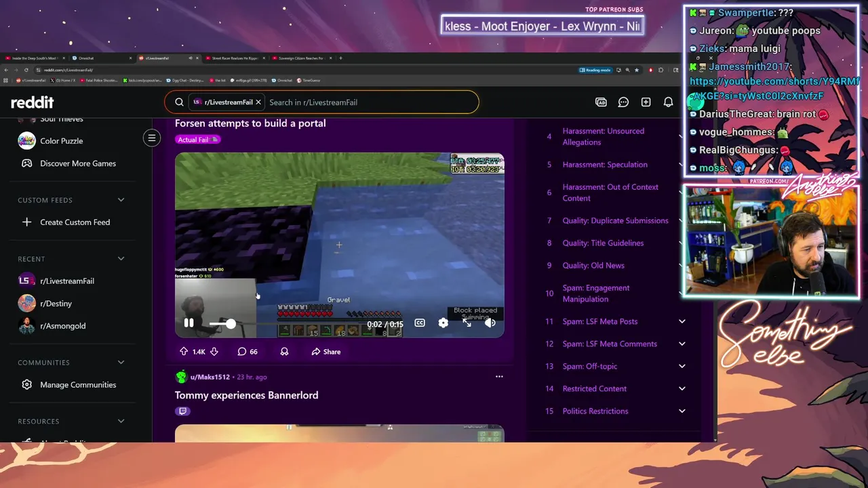The height and width of the screenshot is (488, 868).
Task: Click the Twitch flair under Tommy post
Action: coord(182,411)
